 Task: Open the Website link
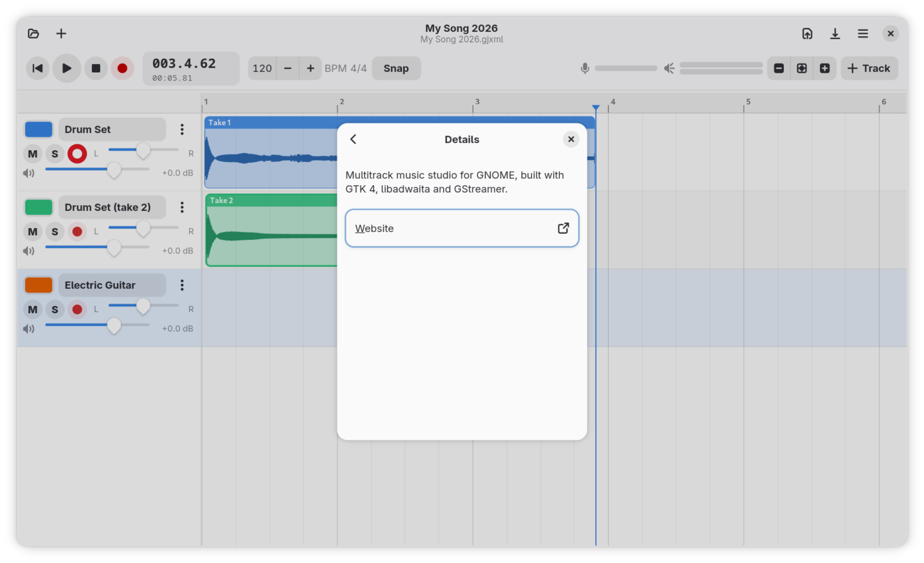point(462,228)
